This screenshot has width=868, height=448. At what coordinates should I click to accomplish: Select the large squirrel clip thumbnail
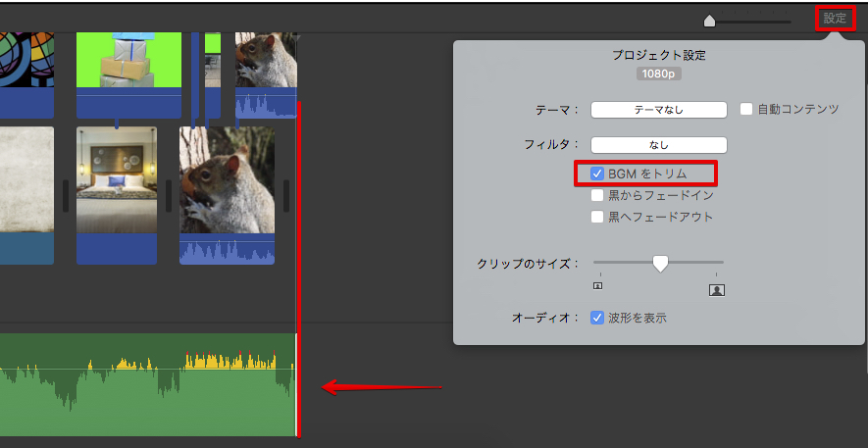tap(227, 179)
